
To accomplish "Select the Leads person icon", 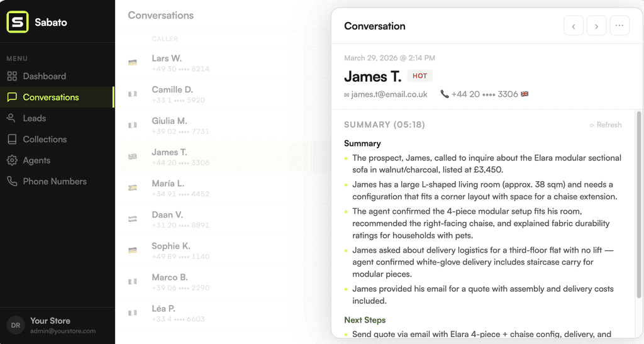I will [x=11, y=118].
